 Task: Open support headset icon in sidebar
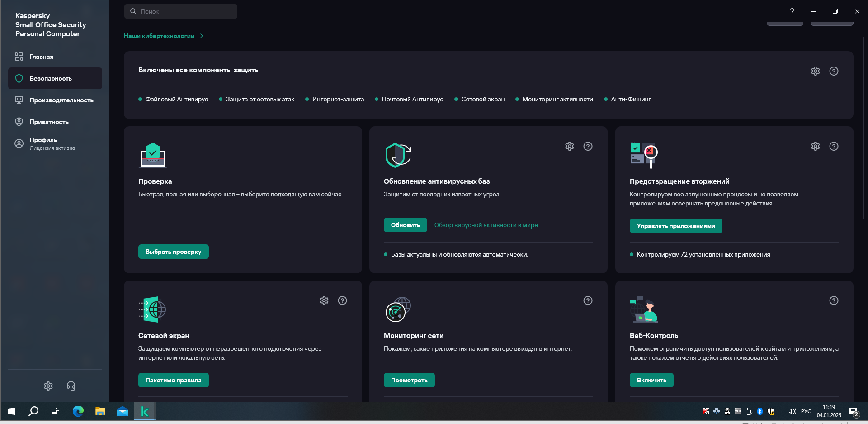pos(71,386)
